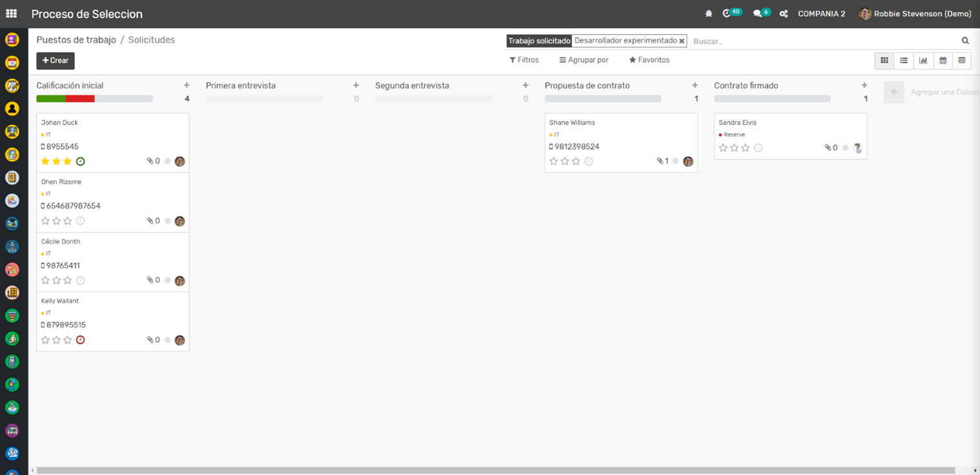Click the search magnifier icon

[965, 41]
